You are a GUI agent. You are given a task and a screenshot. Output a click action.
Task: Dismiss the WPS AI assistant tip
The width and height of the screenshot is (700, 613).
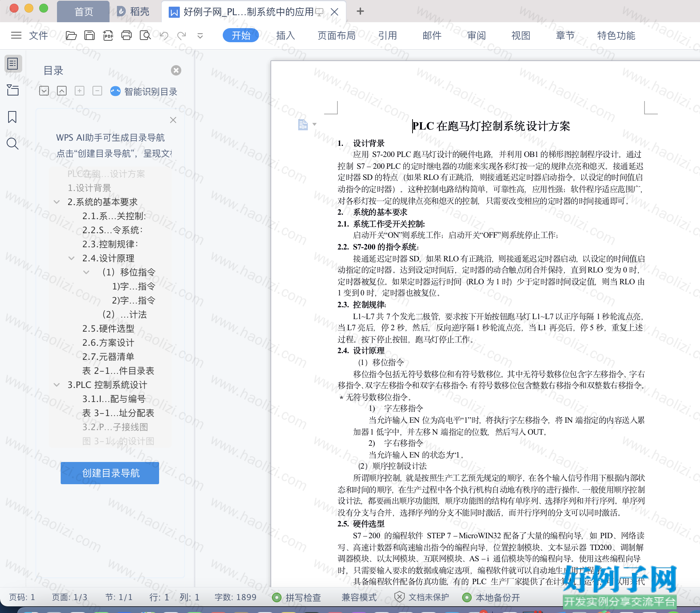(173, 120)
